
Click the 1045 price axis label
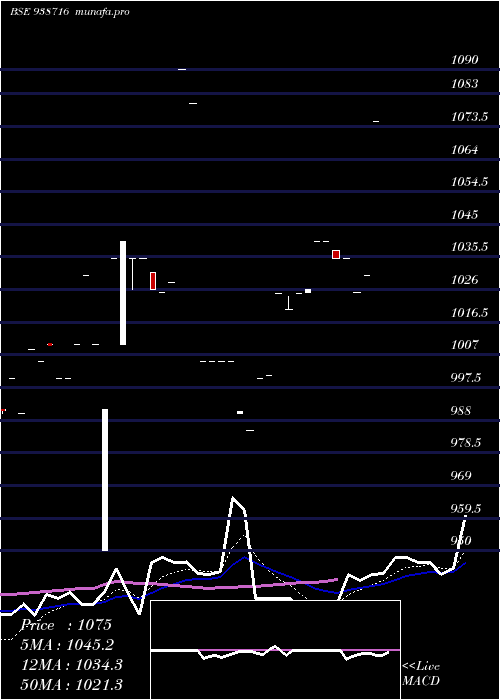(464, 215)
